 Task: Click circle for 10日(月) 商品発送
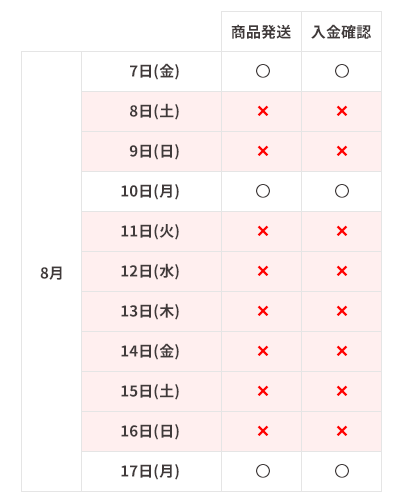coord(263,191)
